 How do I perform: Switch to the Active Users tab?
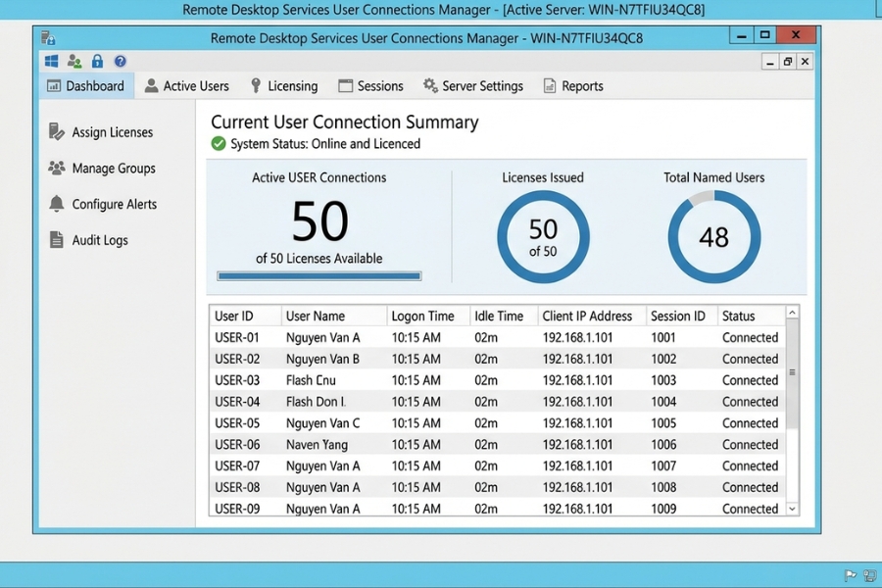(x=187, y=86)
